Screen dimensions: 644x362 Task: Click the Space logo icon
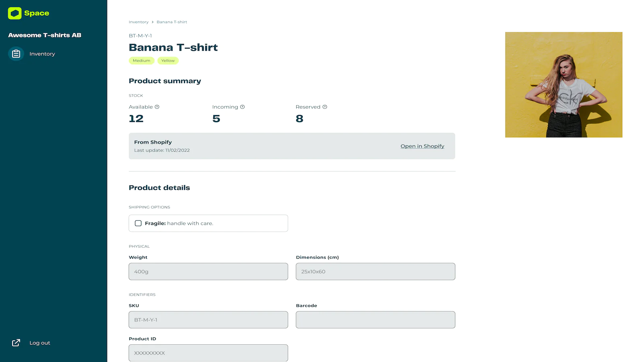click(x=15, y=13)
